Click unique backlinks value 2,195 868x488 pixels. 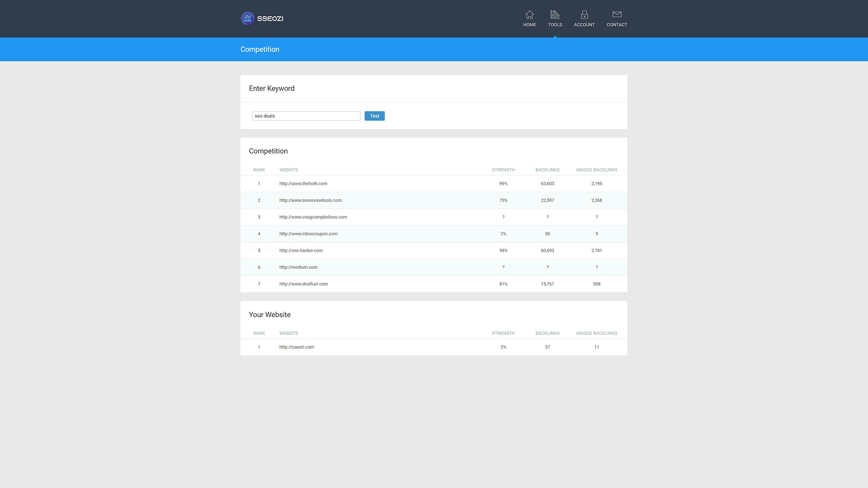[x=597, y=184]
